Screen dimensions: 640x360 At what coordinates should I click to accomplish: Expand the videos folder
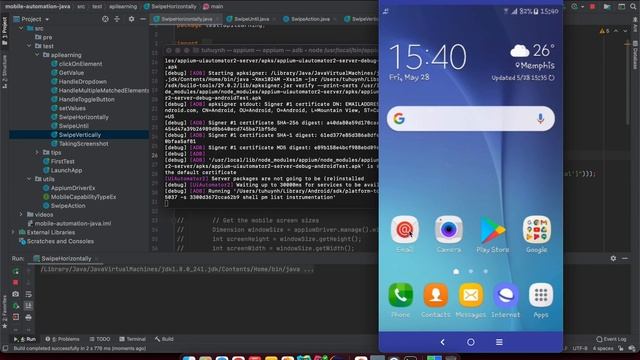[21, 214]
